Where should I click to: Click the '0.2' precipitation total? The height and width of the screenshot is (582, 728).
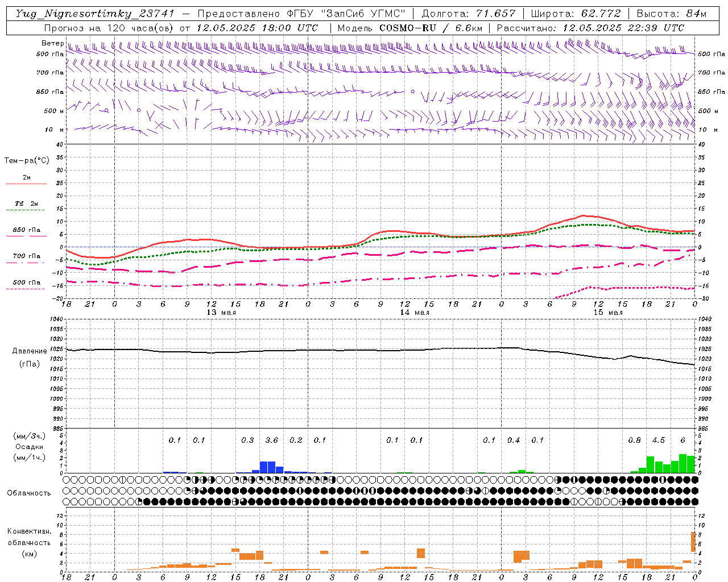click(x=296, y=440)
